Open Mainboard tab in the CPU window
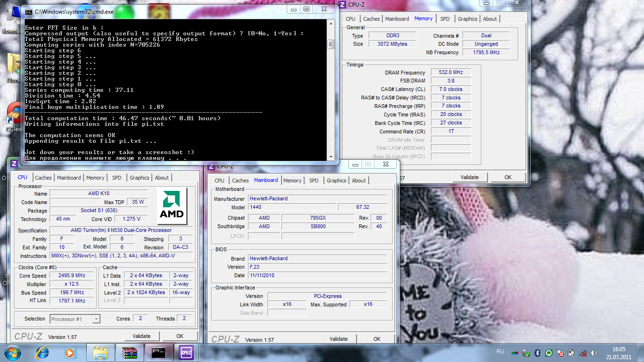The width and height of the screenshot is (644, 362). pos(69,178)
